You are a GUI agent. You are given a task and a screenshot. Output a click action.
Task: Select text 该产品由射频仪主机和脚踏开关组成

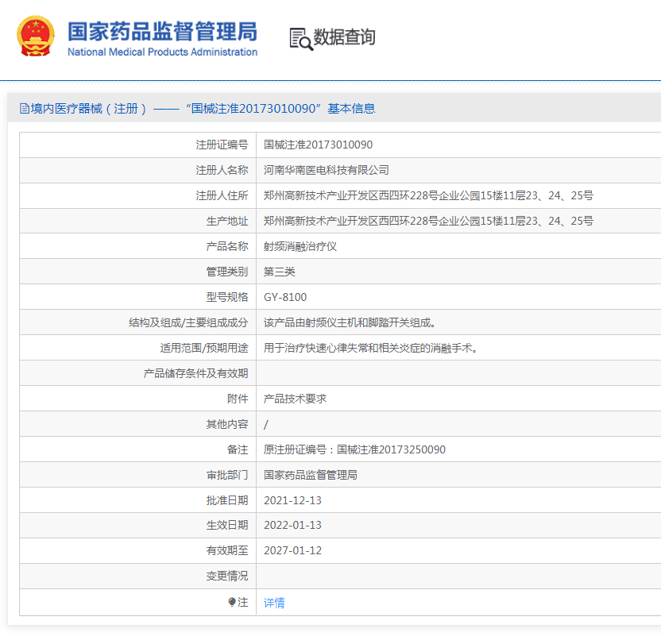point(350,322)
